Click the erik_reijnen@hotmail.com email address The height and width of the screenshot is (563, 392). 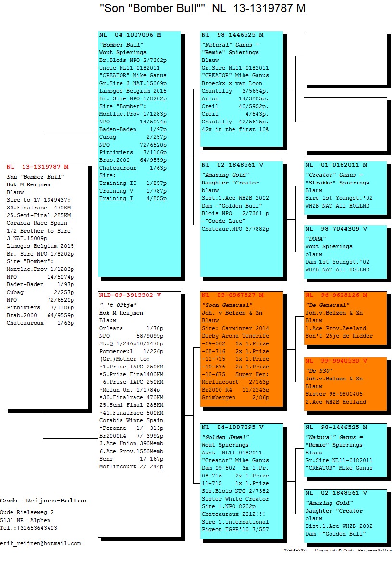coord(40,543)
